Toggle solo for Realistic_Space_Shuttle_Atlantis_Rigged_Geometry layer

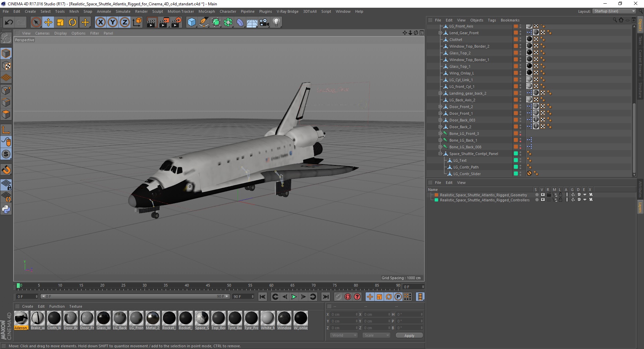coord(537,195)
